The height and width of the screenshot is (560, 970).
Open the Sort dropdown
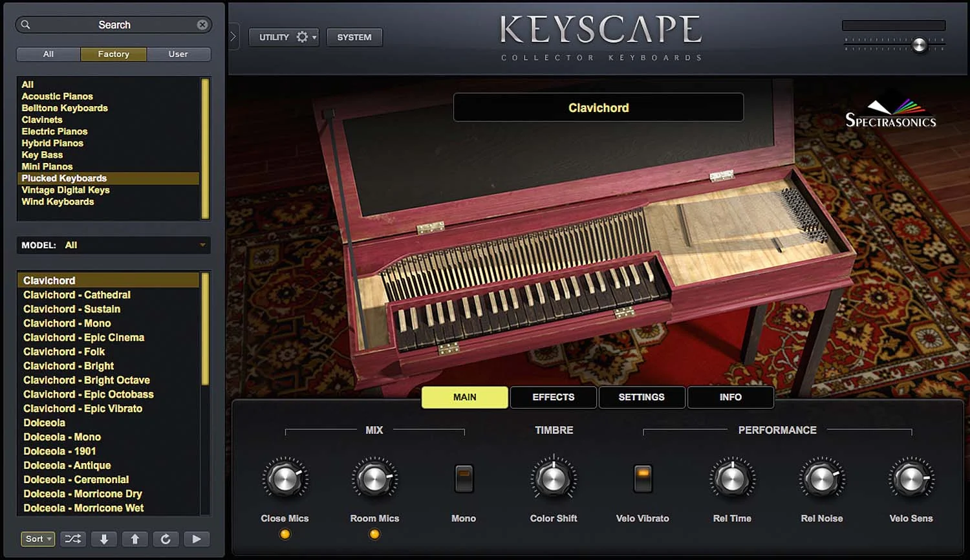38,539
